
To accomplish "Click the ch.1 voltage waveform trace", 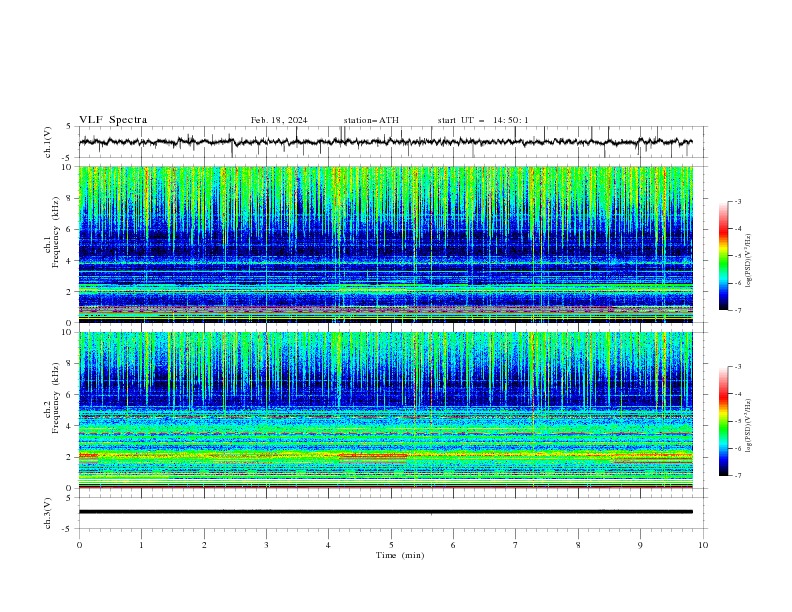I will tap(386, 142).
